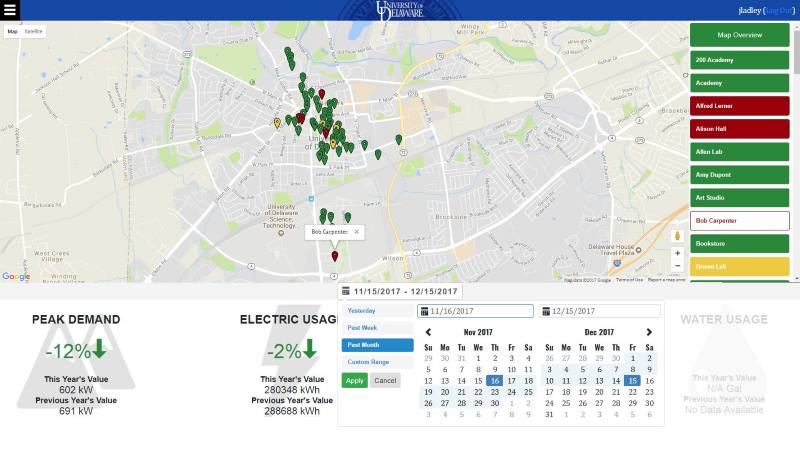Click the green map pin near Route 72
The width and height of the screenshot is (800, 450).
click(x=398, y=139)
